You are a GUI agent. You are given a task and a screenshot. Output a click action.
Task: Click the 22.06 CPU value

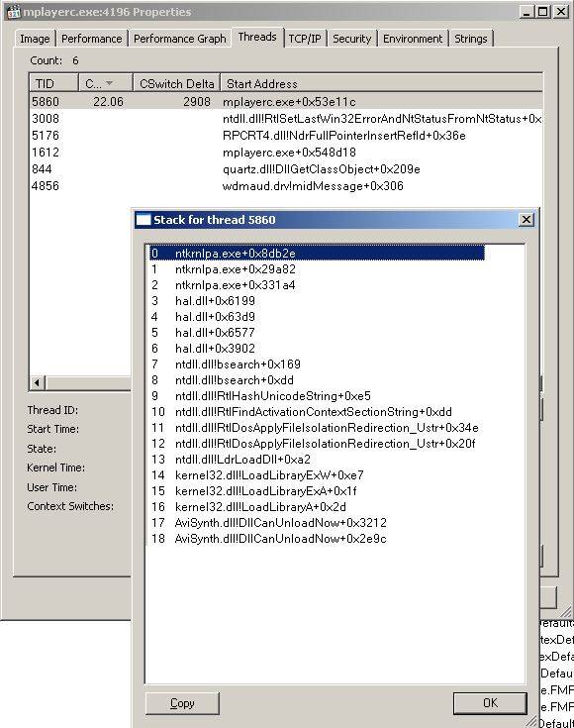pos(108,102)
